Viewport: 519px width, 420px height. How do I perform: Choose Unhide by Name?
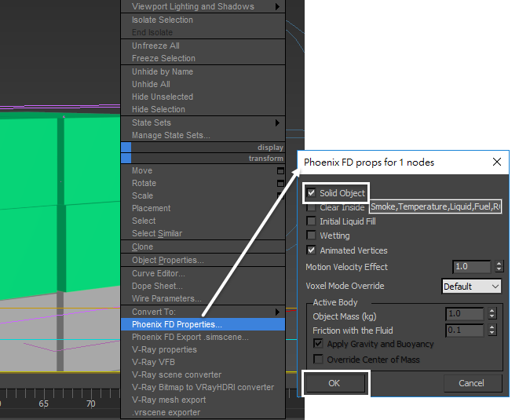click(x=203, y=71)
